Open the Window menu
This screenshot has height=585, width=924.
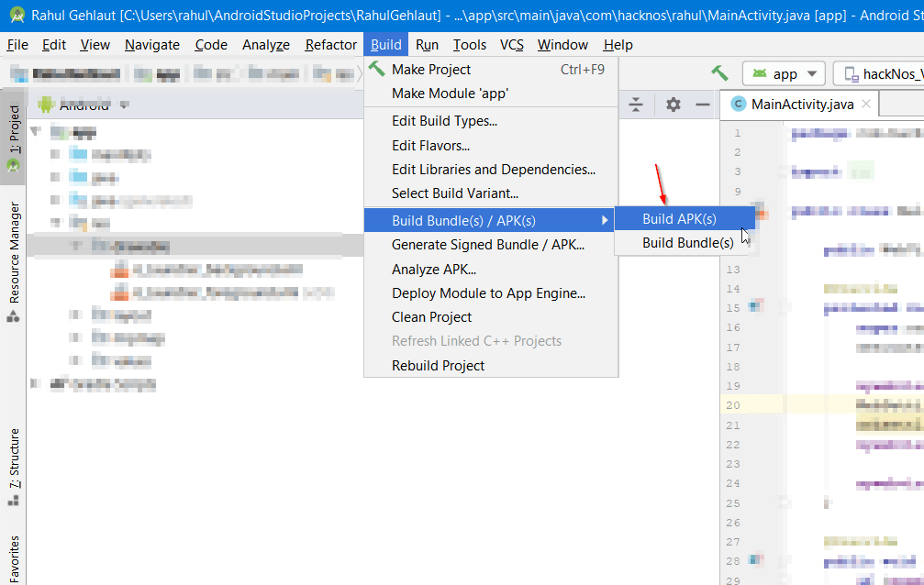(562, 45)
